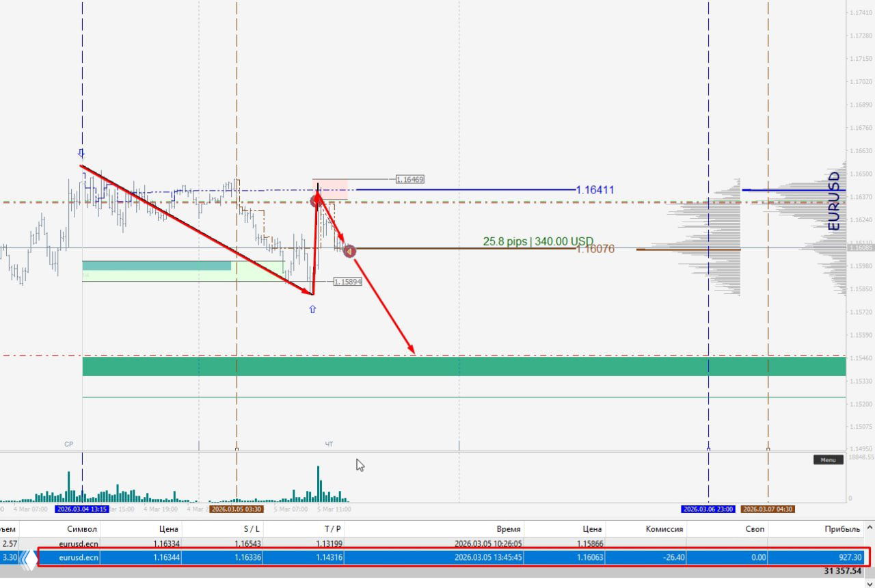Select the 2026.03.04 13:15 time marker
The height and width of the screenshot is (588, 875).
tap(82, 509)
